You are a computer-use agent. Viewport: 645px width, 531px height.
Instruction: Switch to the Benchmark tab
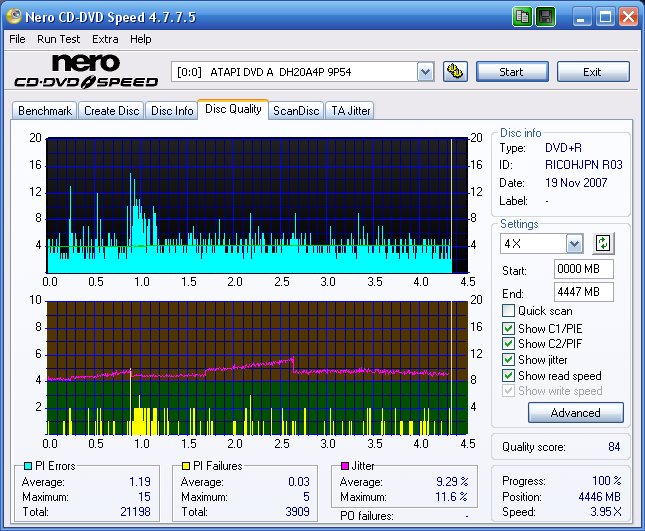tap(45, 111)
